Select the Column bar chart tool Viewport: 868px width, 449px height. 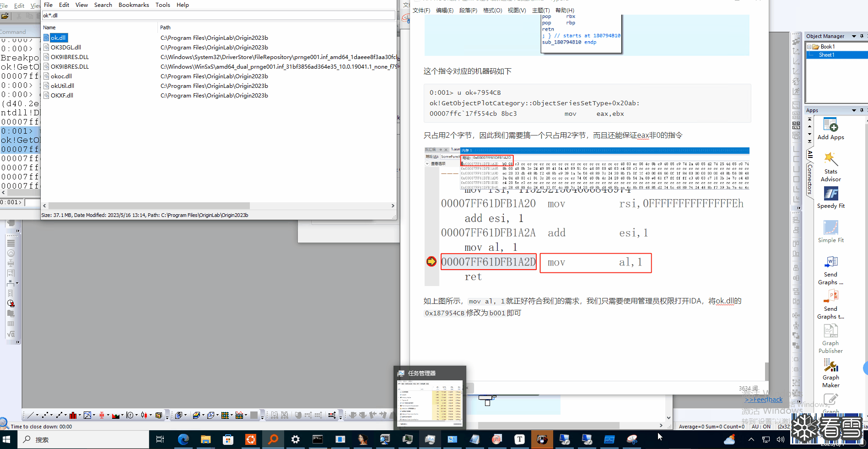point(73,415)
